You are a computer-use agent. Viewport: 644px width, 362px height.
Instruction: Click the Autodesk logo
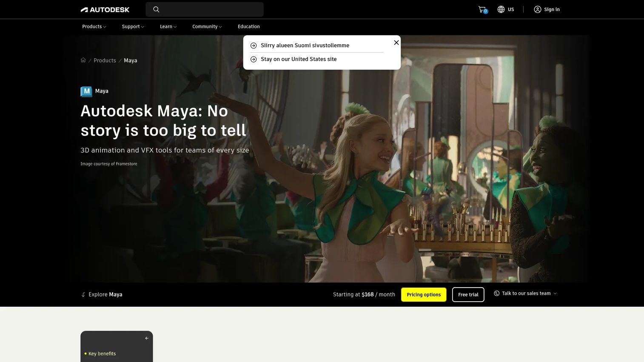(x=105, y=9)
